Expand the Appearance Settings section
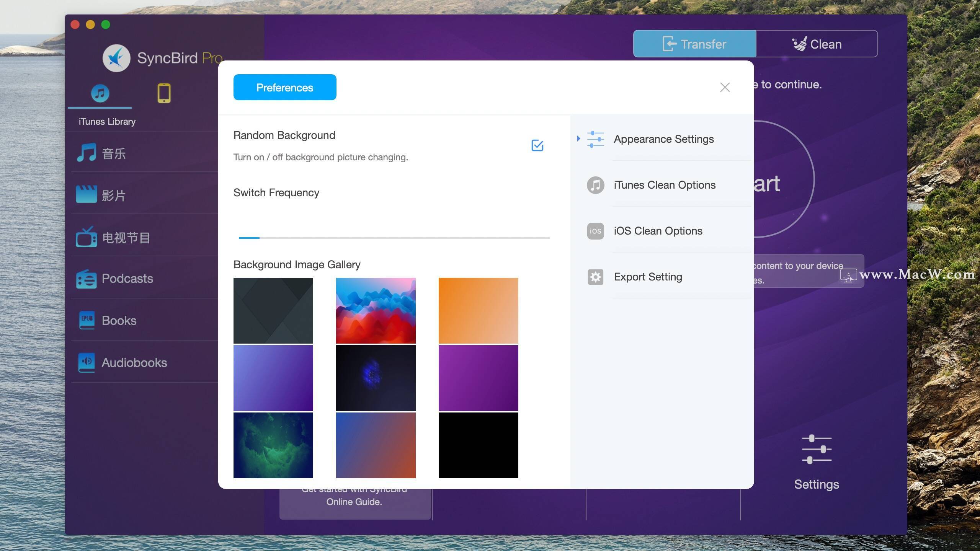Image resolution: width=980 pixels, height=551 pixels. coord(578,139)
